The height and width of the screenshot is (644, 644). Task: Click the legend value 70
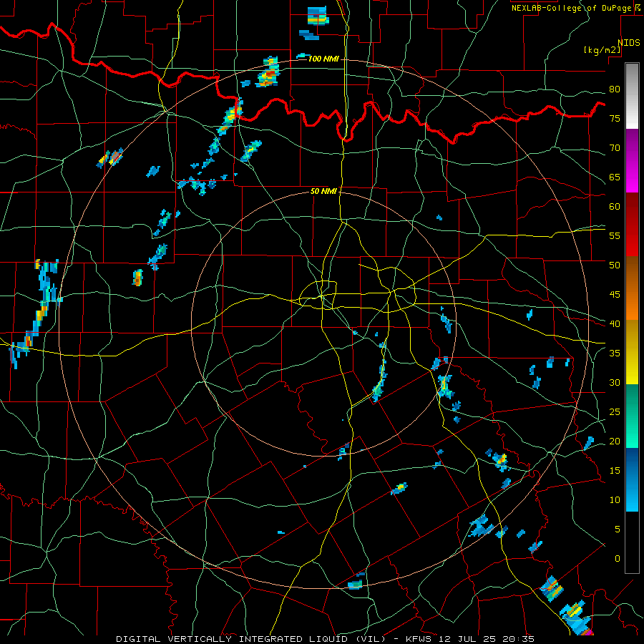click(x=615, y=148)
